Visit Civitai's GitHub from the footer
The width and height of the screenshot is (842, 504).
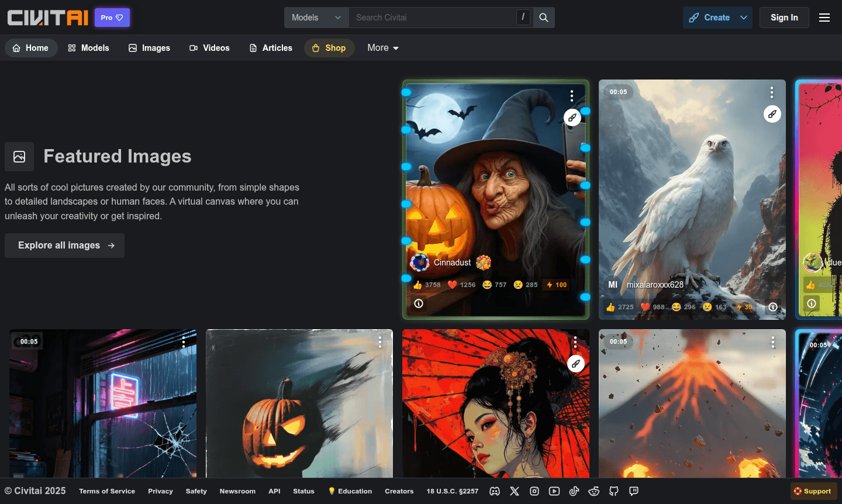click(613, 491)
